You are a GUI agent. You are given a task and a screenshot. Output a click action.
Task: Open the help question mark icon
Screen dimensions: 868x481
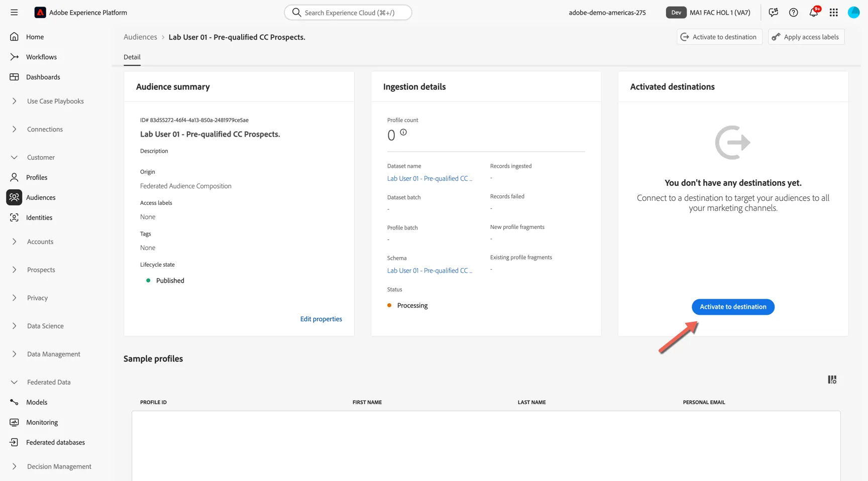click(793, 13)
